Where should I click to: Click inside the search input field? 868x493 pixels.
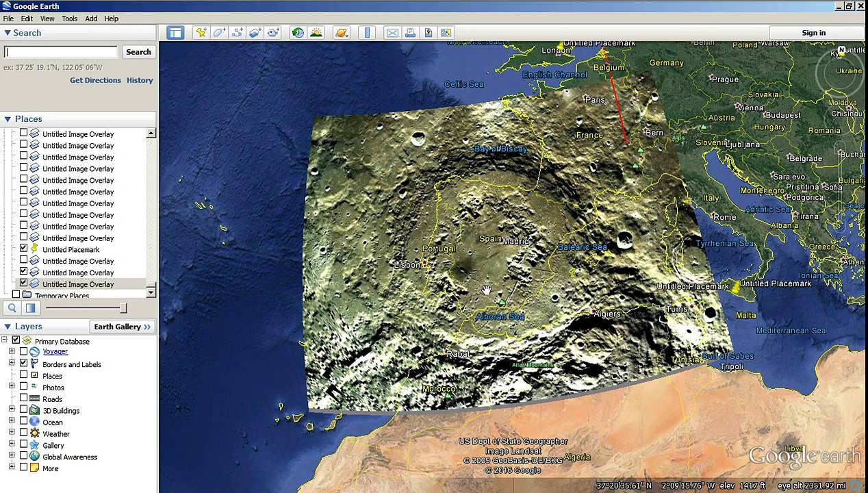coord(61,52)
